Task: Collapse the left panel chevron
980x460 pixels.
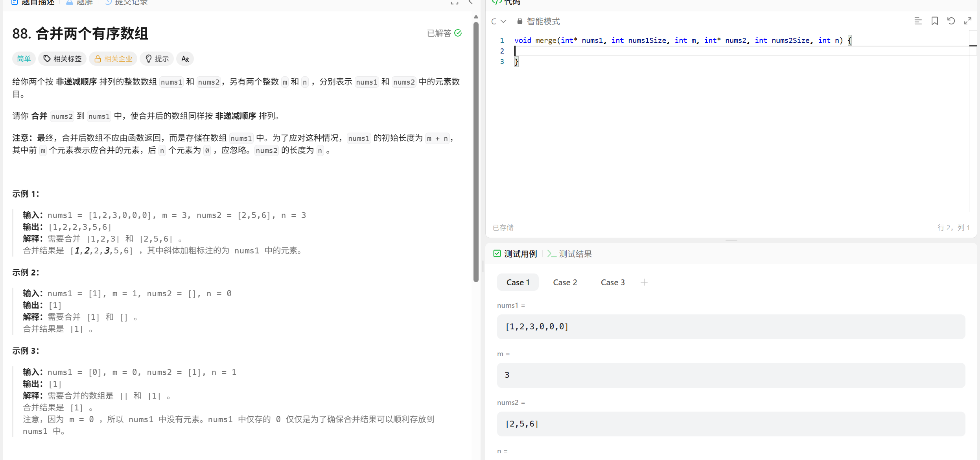Action: (470, 2)
